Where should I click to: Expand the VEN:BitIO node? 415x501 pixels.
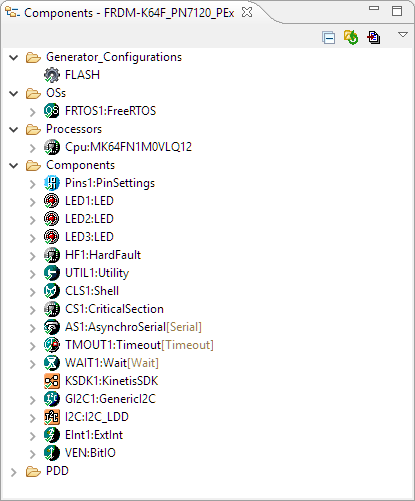[32, 454]
